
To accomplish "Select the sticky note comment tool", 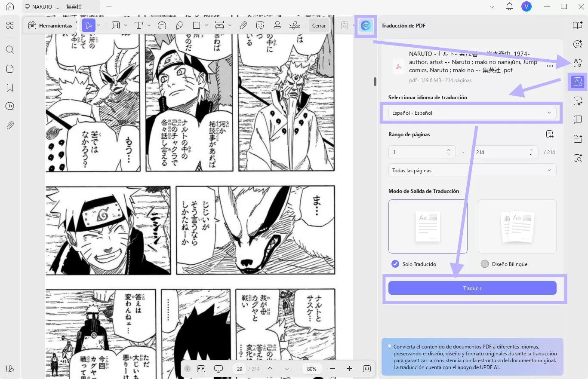I will (x=162, y=25).
